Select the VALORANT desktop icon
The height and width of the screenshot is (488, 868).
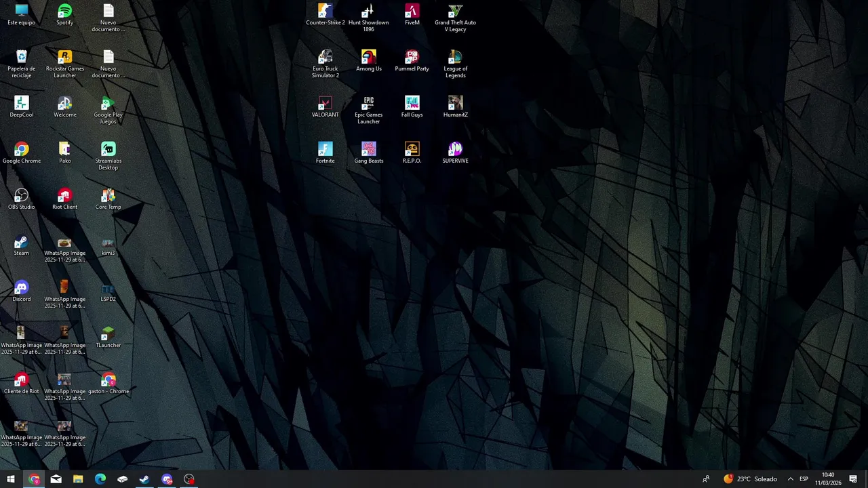[x=325, y=107]
